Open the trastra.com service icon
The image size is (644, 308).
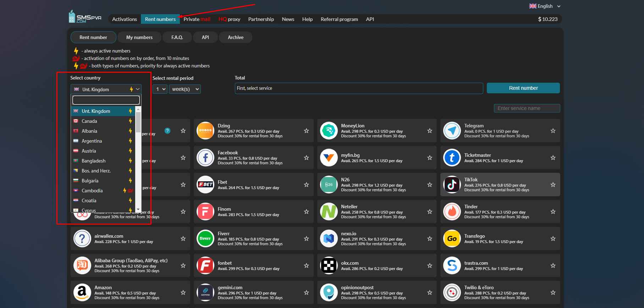point(452,265)
